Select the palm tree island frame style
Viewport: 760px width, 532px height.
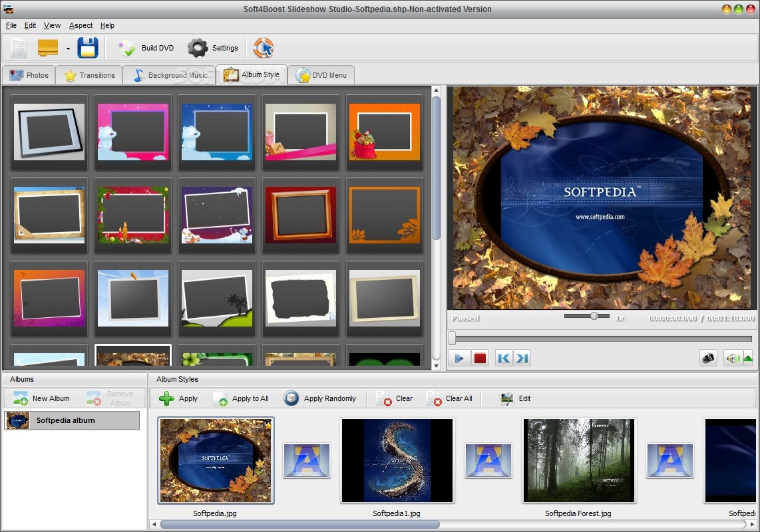[x=217, y=299]
